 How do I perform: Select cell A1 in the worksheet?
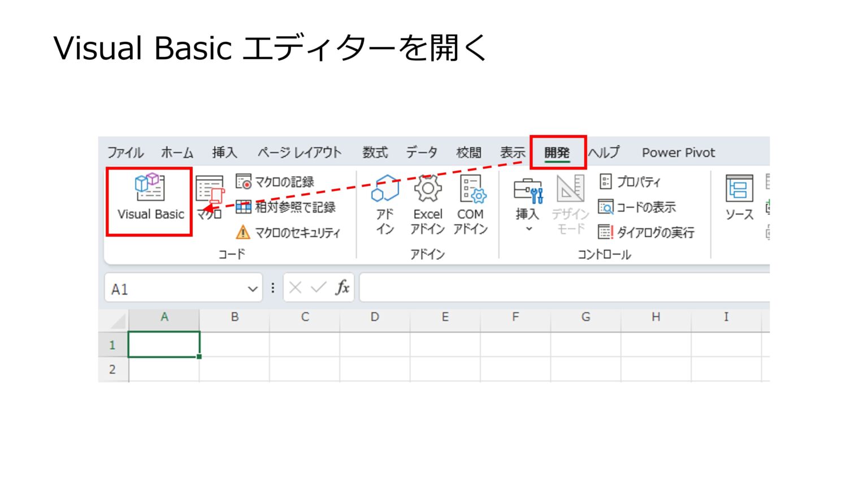pos(164,344)
